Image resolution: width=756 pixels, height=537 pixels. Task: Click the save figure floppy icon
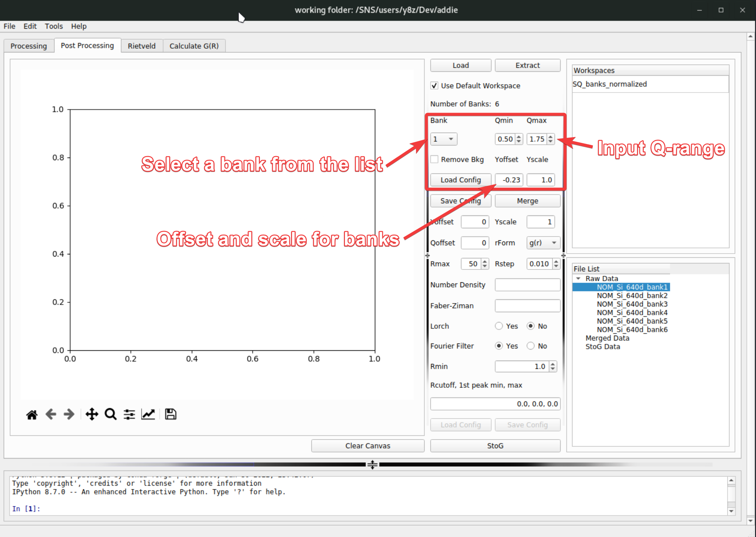[x=170, y=415]
